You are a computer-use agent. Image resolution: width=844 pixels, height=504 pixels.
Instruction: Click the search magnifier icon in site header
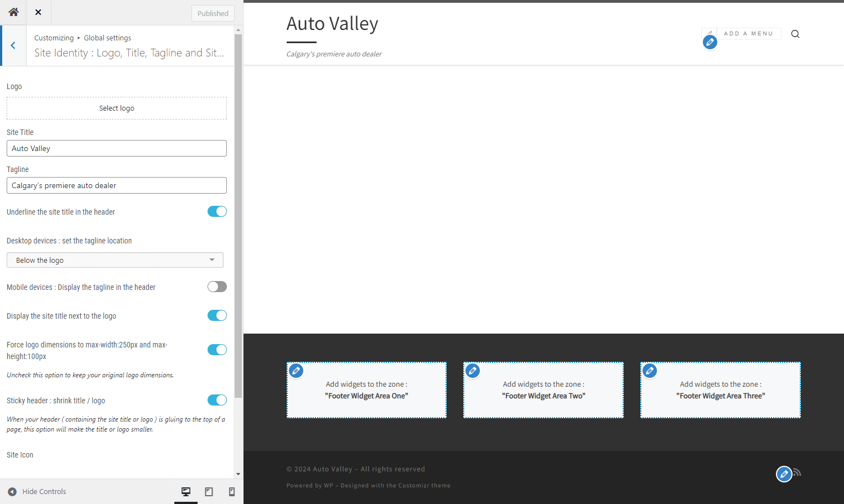(795, 34)
